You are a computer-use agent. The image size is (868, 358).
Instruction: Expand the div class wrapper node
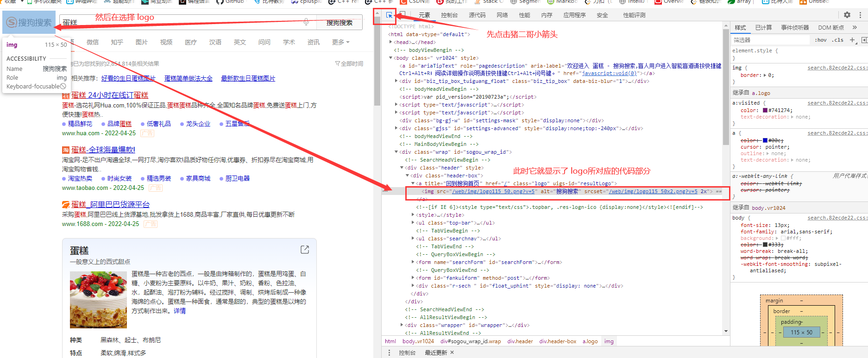(x=402, y=325)
